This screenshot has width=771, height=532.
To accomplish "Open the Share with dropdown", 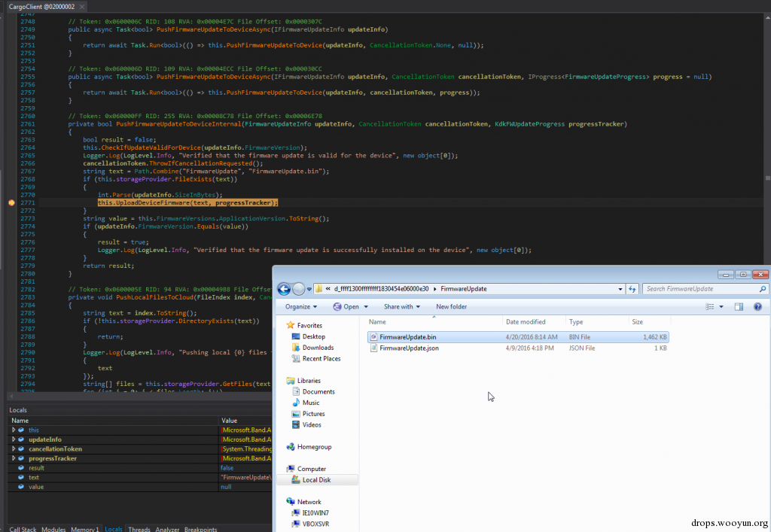I will tap(401, 307).
